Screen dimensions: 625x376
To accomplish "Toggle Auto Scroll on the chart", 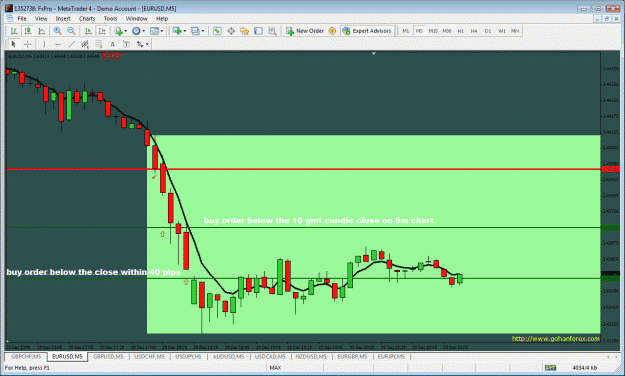I will [x=88, y=31].
